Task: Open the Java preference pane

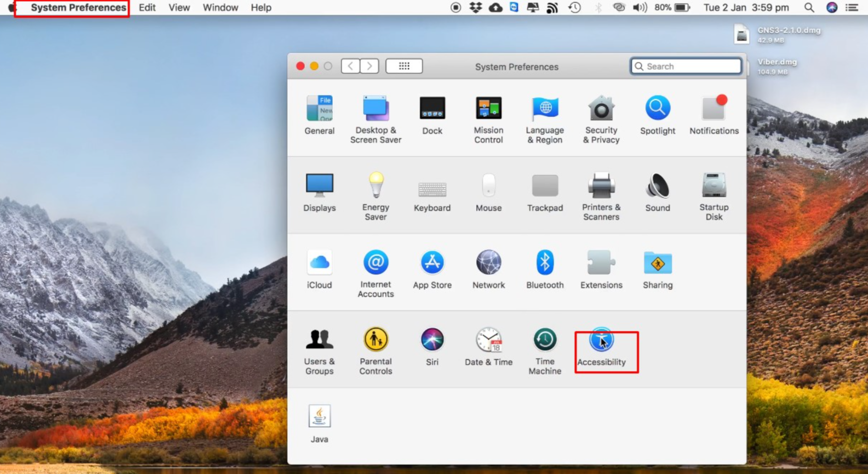Action: tap(319, 415)
